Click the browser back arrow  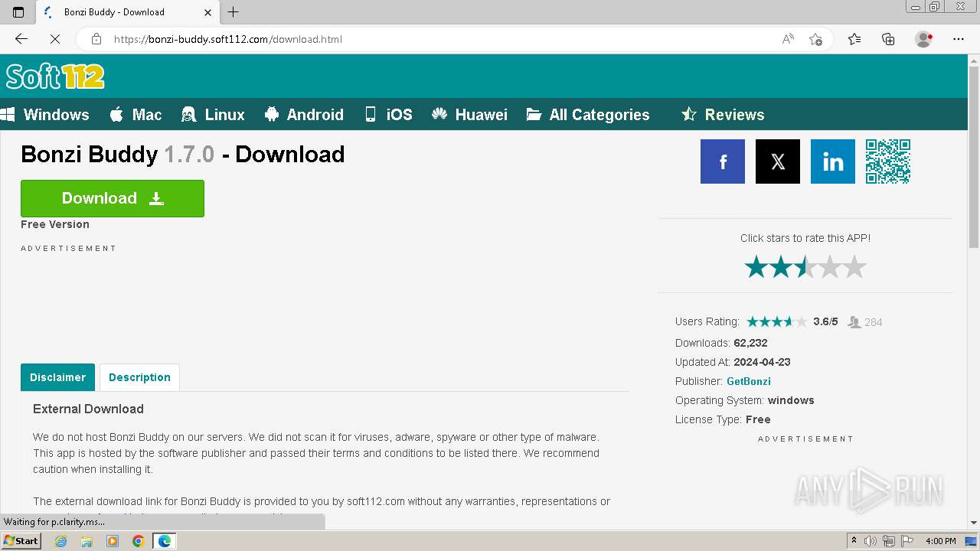coord(21,39)
